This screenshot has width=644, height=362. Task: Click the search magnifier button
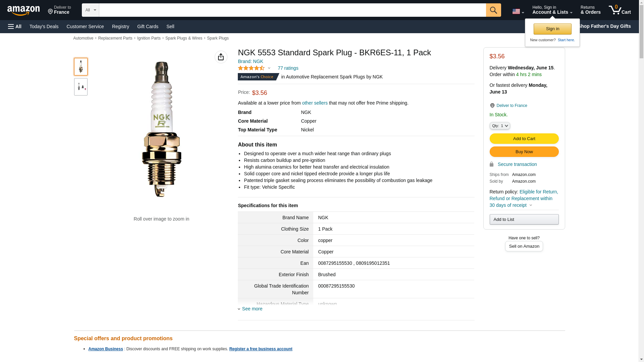493,10
